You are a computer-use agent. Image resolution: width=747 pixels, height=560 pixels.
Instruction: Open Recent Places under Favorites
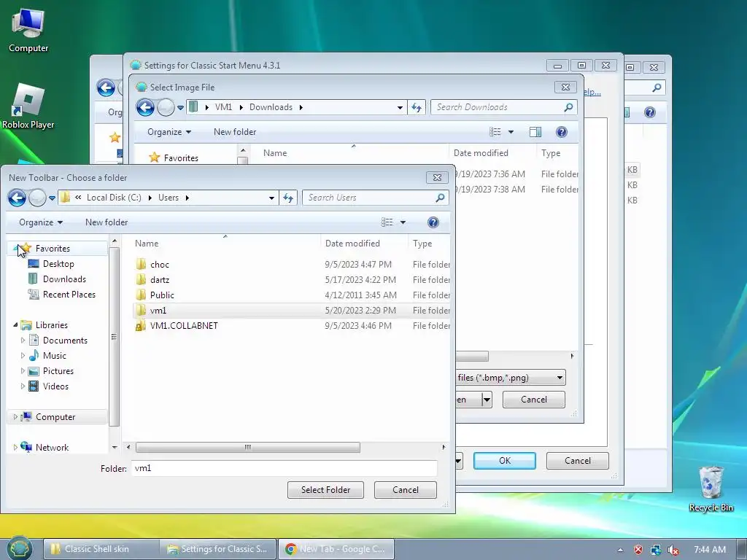pyautogui.click(x=69, y=295)
